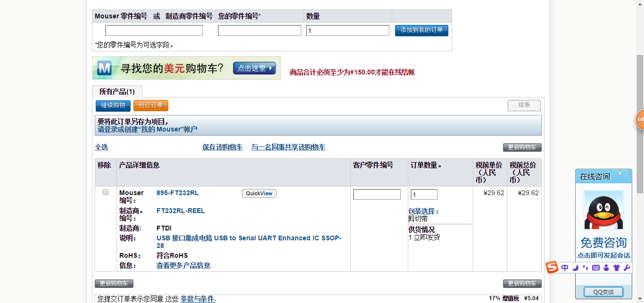Click the order quantity field in the product row

coord(424,195)
